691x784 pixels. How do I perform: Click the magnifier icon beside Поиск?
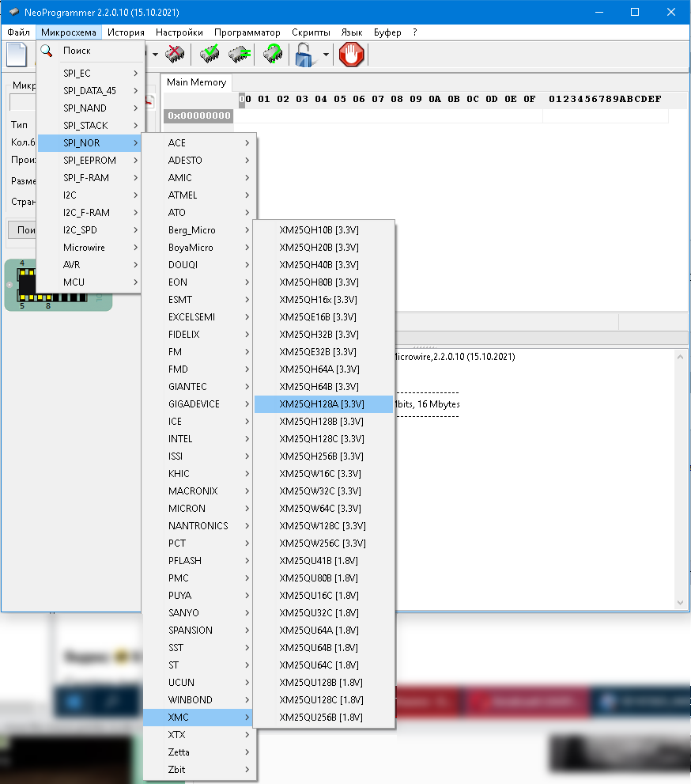47,51
